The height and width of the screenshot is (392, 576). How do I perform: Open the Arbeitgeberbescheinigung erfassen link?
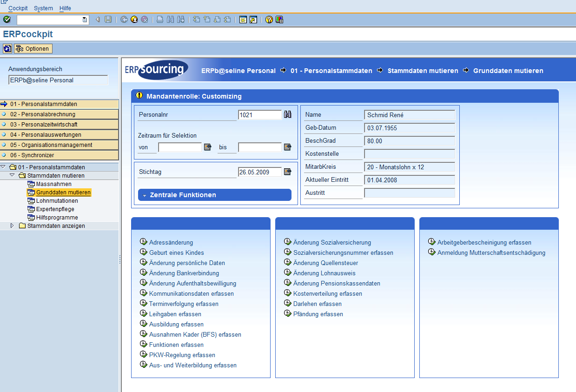(484, 242)
